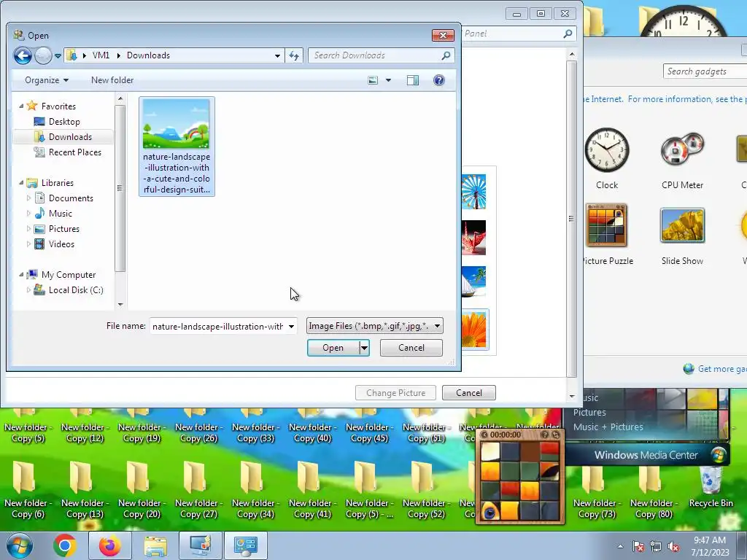This screenshot has width=747, height=560.
Task: Change the view icon button
Action: point(373,80)
